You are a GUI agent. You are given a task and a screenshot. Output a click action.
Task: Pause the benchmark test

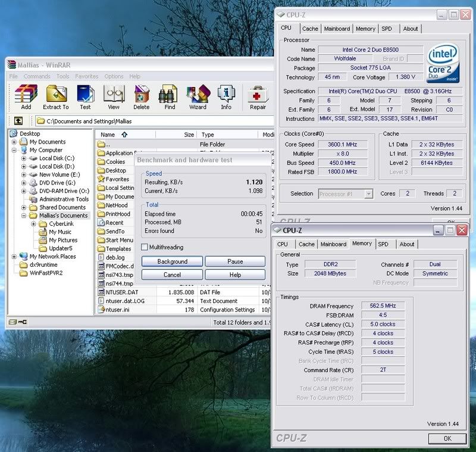coord(235,261)
